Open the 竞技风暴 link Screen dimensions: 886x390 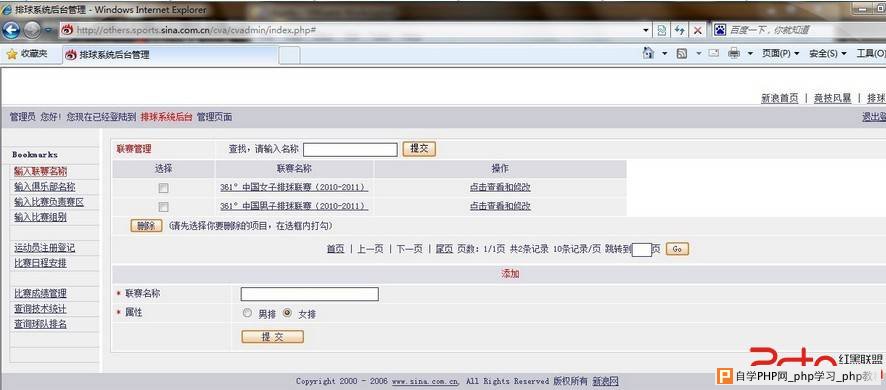pos(832,98)
